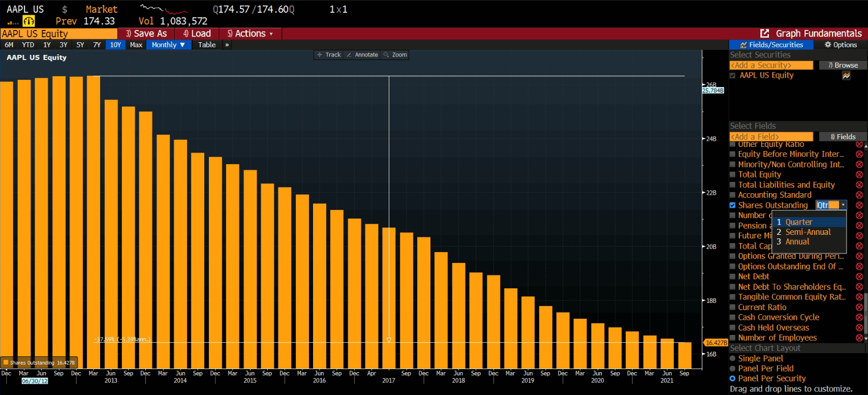Open the Monthly periodicity dropdown

click(x=168, y=45)
